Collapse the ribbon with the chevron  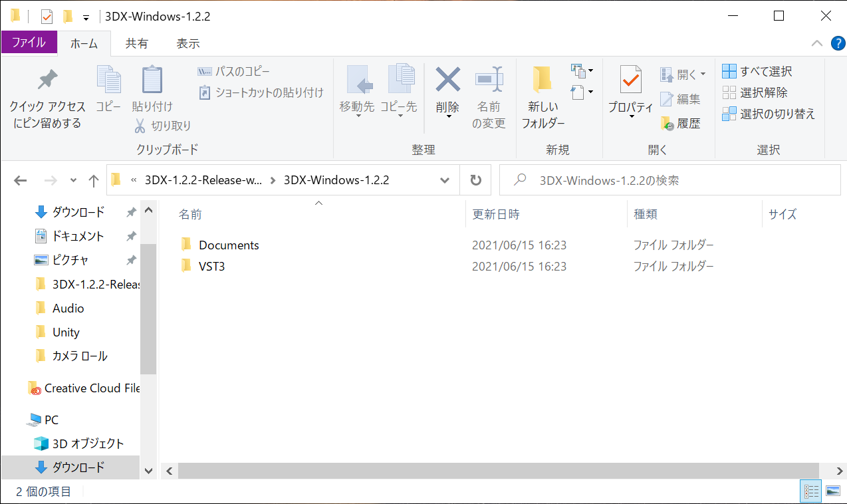[817, 43]
